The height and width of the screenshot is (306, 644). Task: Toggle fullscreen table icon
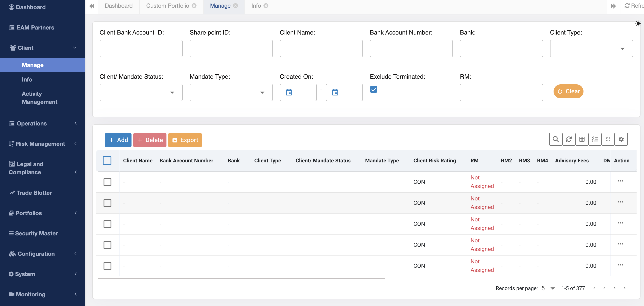[608, 139]
